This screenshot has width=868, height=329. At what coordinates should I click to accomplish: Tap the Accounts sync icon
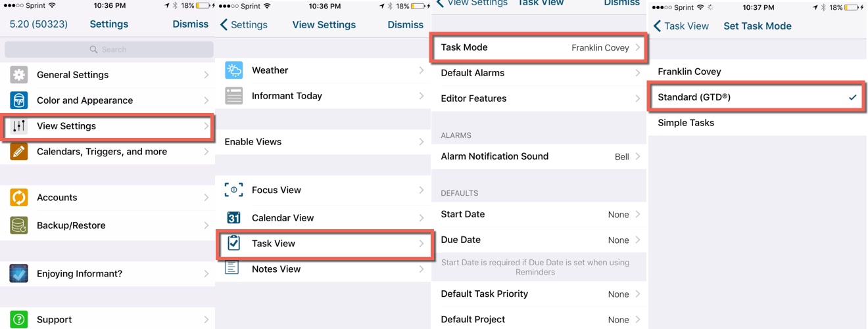pyautogui.click(x=19, y=198)
